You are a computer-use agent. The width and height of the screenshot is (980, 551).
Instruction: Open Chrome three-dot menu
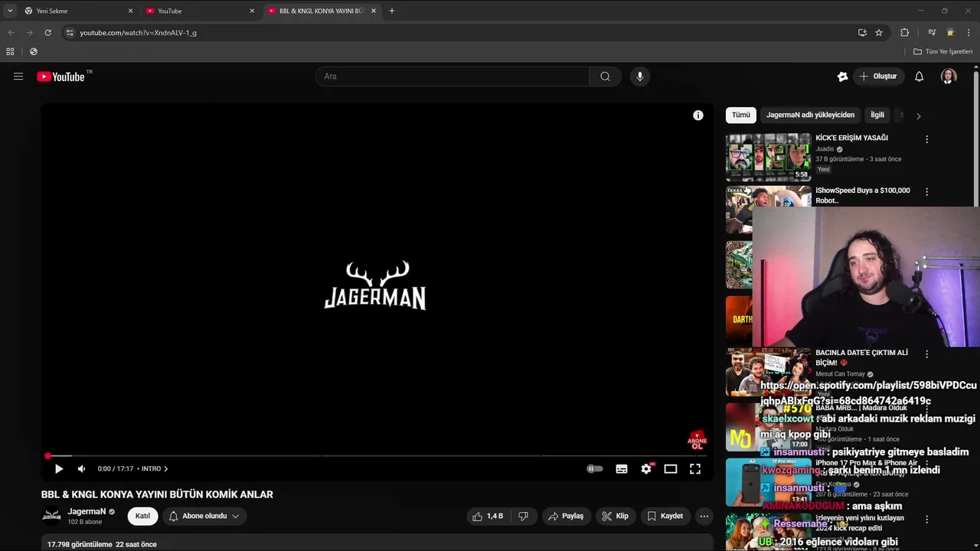click(969, 33)
